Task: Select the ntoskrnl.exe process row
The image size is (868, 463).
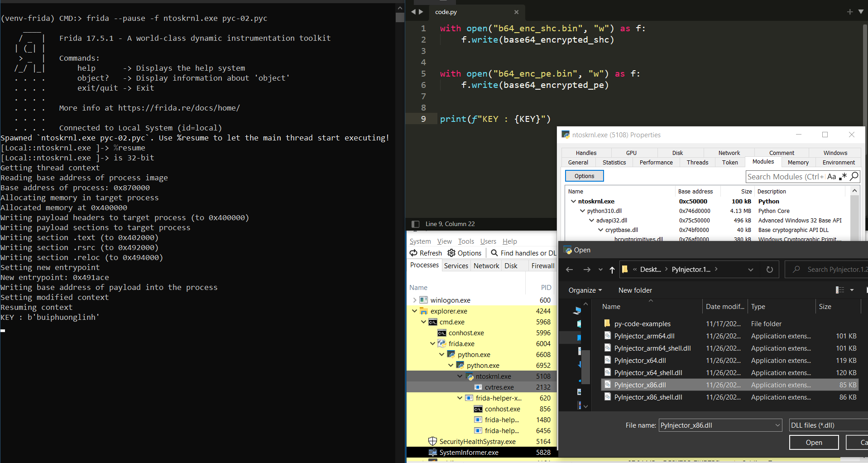Action: pos(482,376)
